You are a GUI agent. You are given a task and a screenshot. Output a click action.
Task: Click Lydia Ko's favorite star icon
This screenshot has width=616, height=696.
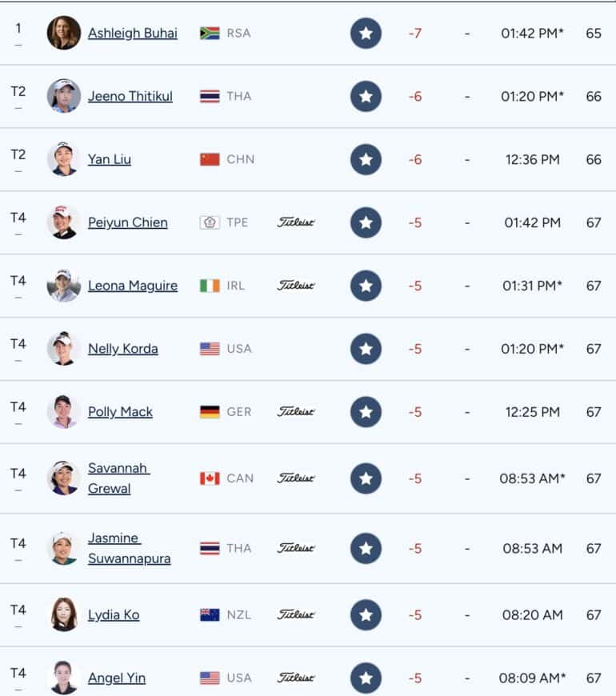tap(366, 615)
